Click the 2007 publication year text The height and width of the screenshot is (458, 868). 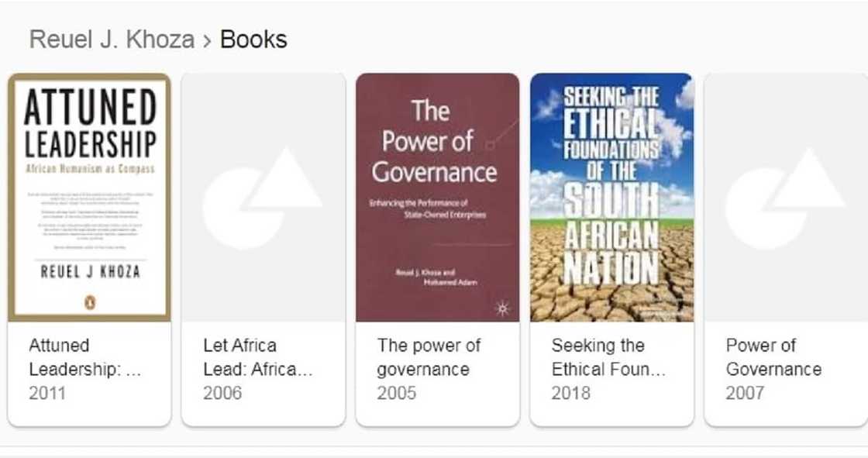click(x=745, y=394)
